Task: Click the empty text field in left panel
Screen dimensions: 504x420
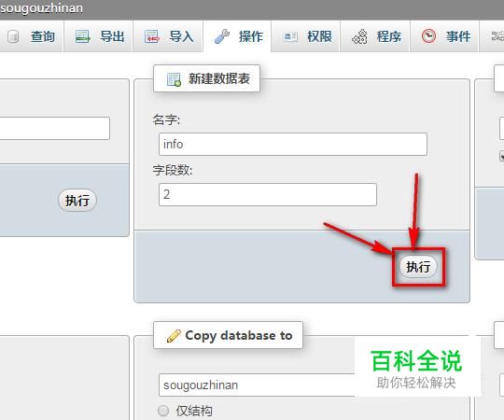Action: 55,128
